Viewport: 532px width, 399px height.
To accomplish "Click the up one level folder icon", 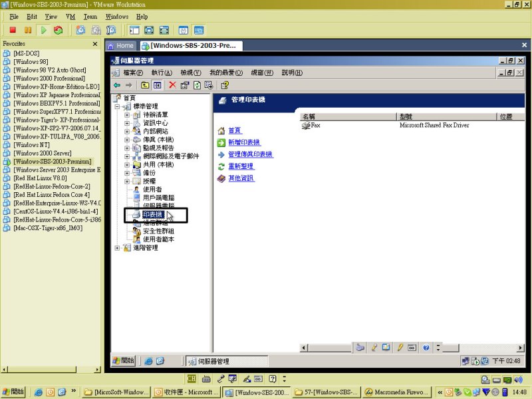I will tap(145, 85).
